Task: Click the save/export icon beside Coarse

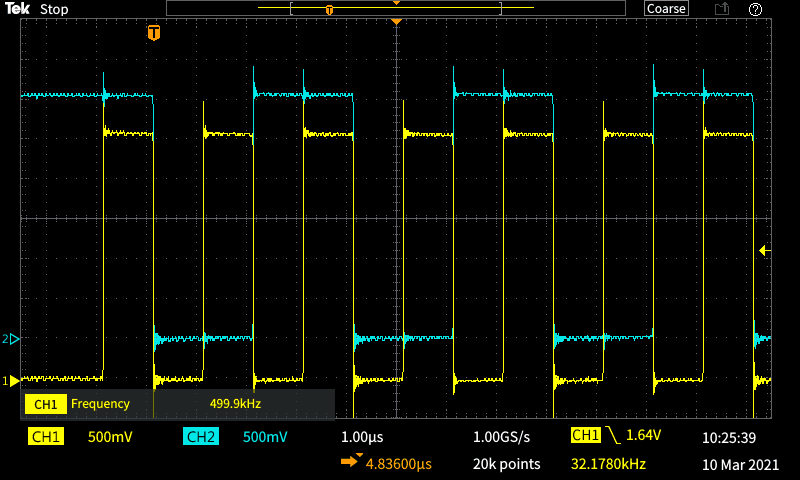Action: tap(721, 9)
